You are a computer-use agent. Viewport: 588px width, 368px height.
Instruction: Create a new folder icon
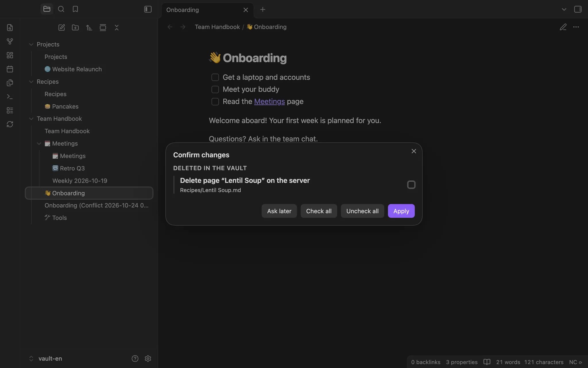pyautogui.click(x=75, y=28)
